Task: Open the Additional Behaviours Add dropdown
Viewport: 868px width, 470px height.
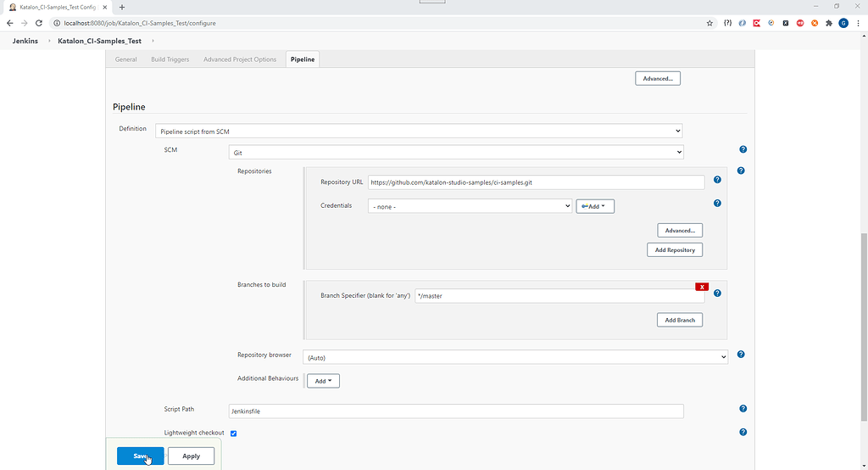Action: [x=323, y=381]
